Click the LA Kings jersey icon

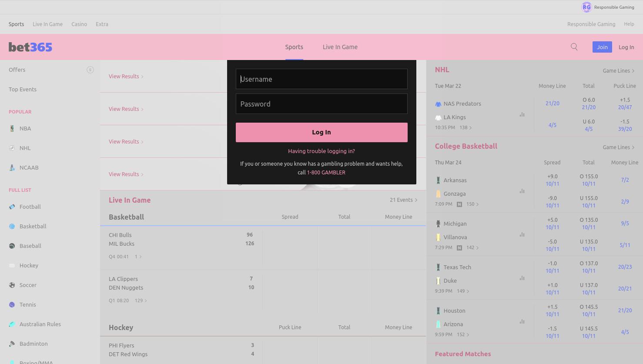pos(438,117)
